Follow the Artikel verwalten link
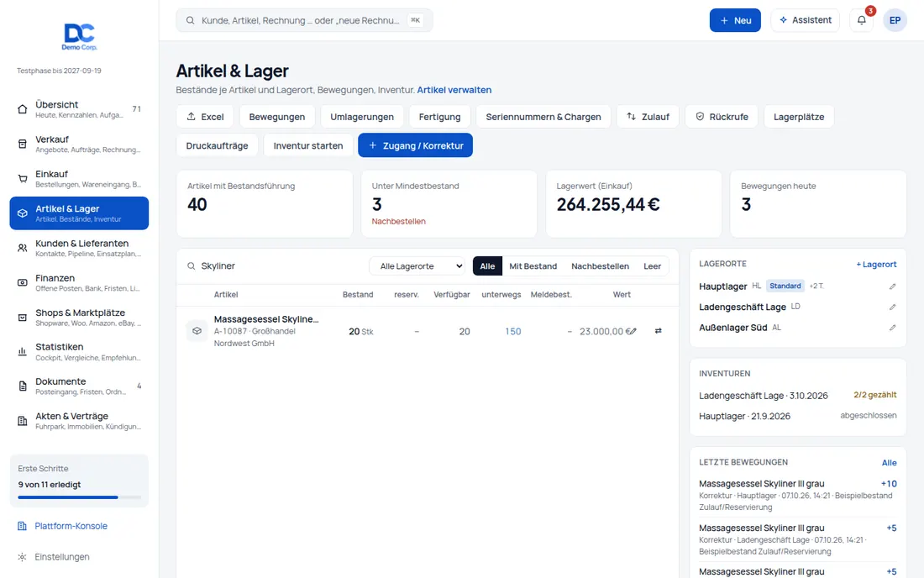 (x=454, y=90)
